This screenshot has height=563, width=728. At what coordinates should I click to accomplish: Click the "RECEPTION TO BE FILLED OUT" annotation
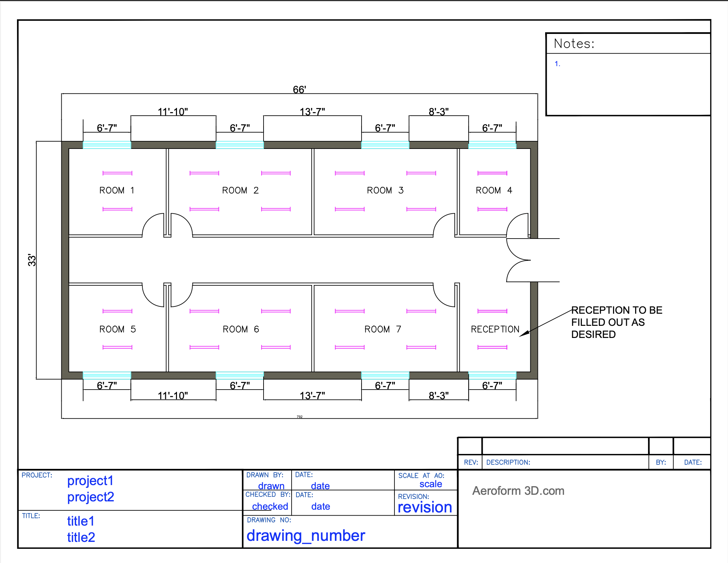pyautogui.click(x=617, y=322)
